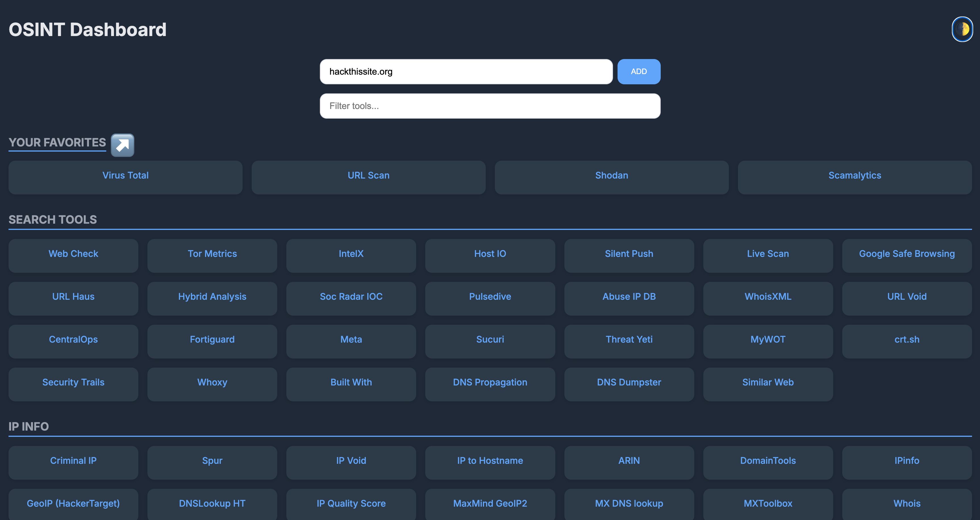The image size is (980, 520).
Task: Open Security Trails tool
Action: pos(73,383)
